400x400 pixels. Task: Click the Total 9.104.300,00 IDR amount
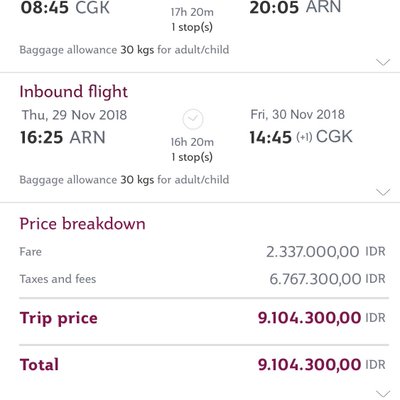(x=322, y=364)
